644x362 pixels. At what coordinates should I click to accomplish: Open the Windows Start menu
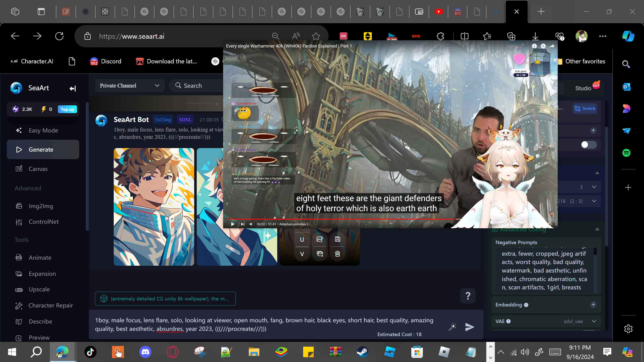tap(12, 352)
